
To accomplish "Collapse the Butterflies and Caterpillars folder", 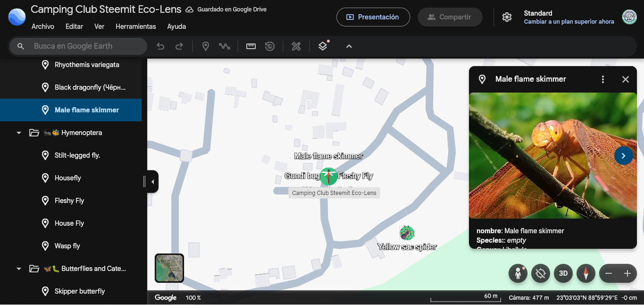I will click(19, 269).
